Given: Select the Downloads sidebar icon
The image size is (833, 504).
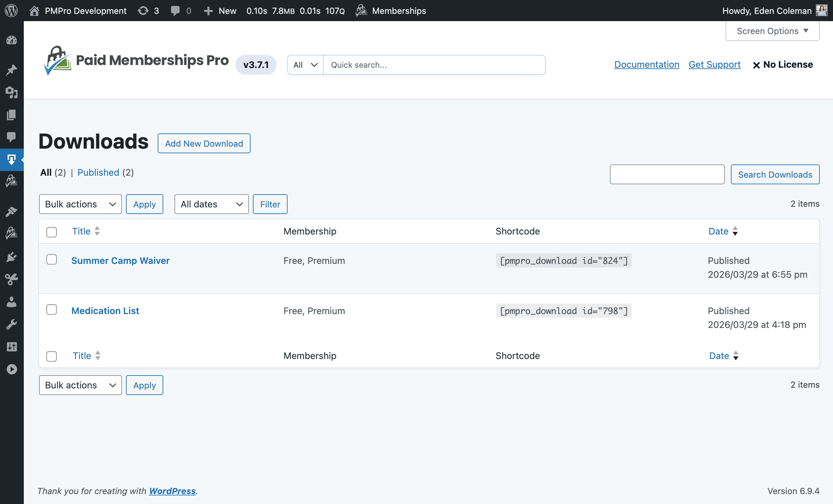Looking at the screenshot, I should tap(12, 160).
